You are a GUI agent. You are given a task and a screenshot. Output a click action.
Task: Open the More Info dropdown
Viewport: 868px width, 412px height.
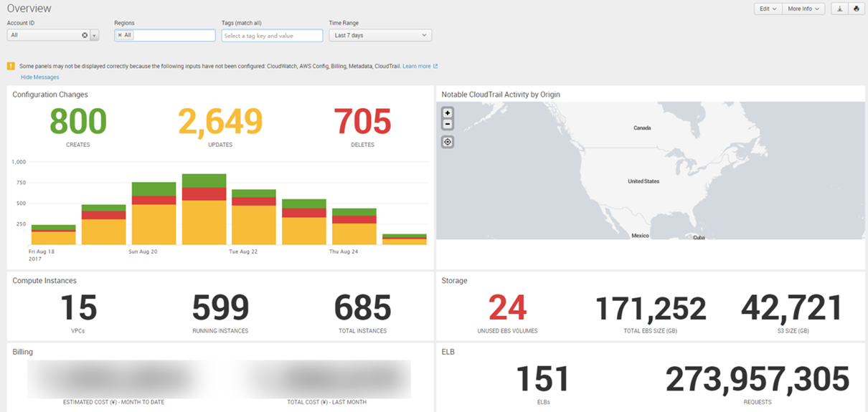[x=803, y=9]
